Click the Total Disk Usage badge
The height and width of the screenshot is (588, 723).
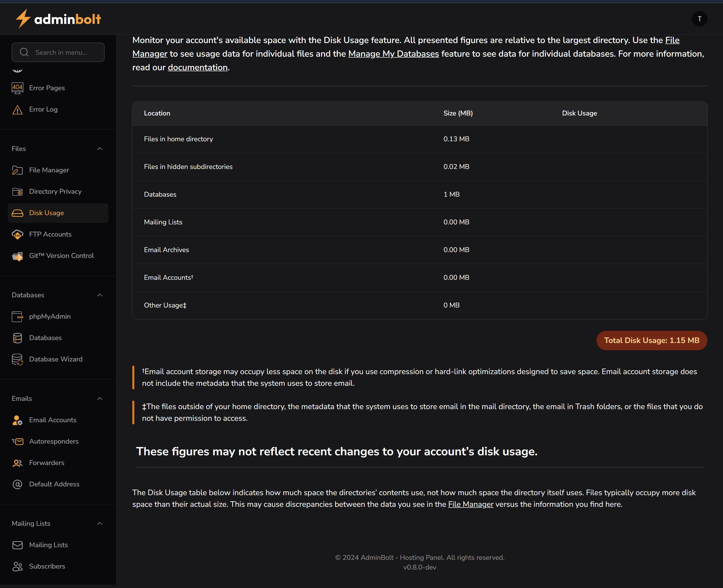pyautogui.click(x=651, y=340)
